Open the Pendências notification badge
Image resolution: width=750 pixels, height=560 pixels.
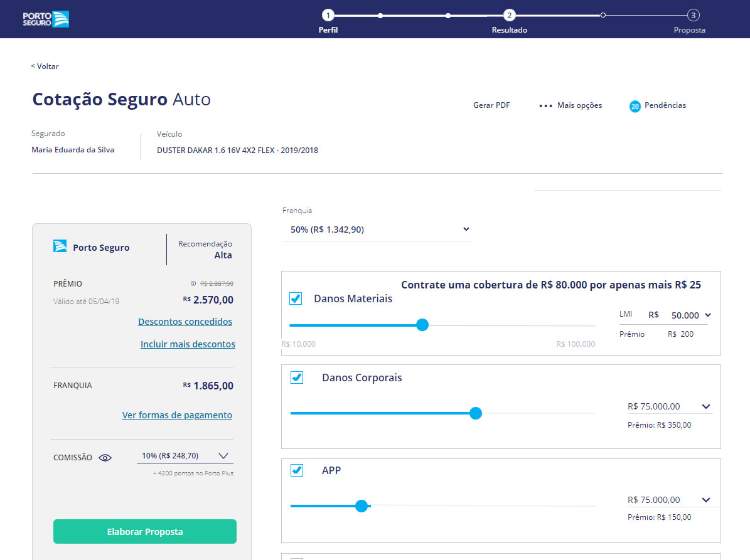635,105
